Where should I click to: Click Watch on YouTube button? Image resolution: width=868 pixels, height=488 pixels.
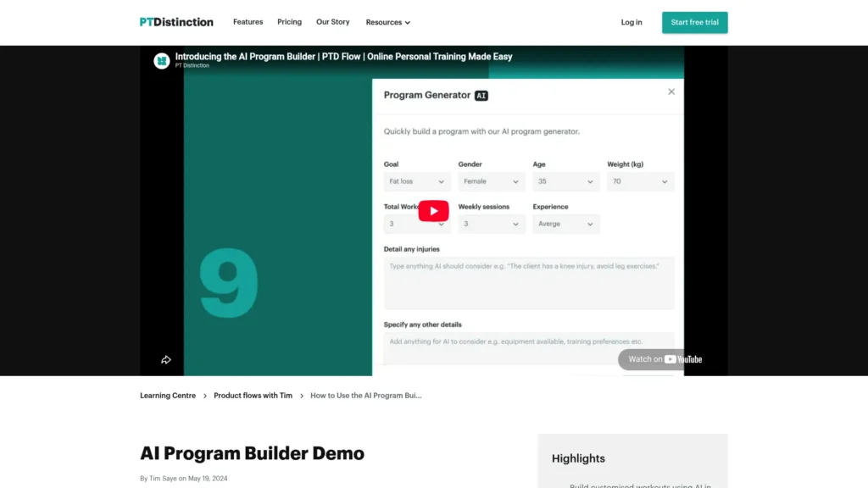pos(665,359)
